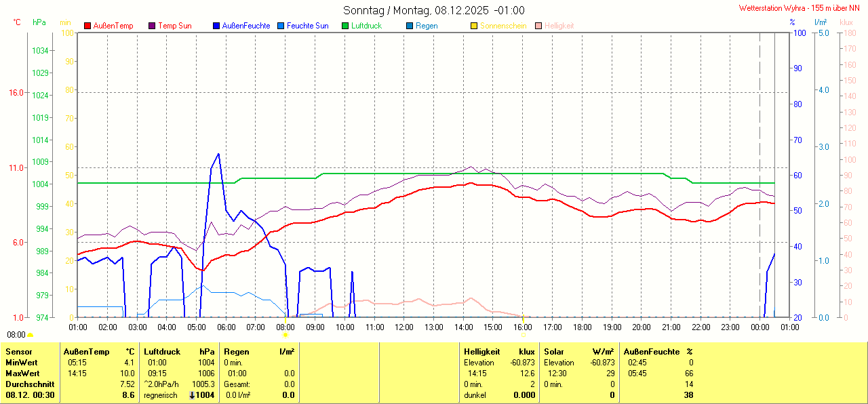Click the yellow sunrise marker at 08:00 on axis
868x404 pixels.
[x=285, y=334]
